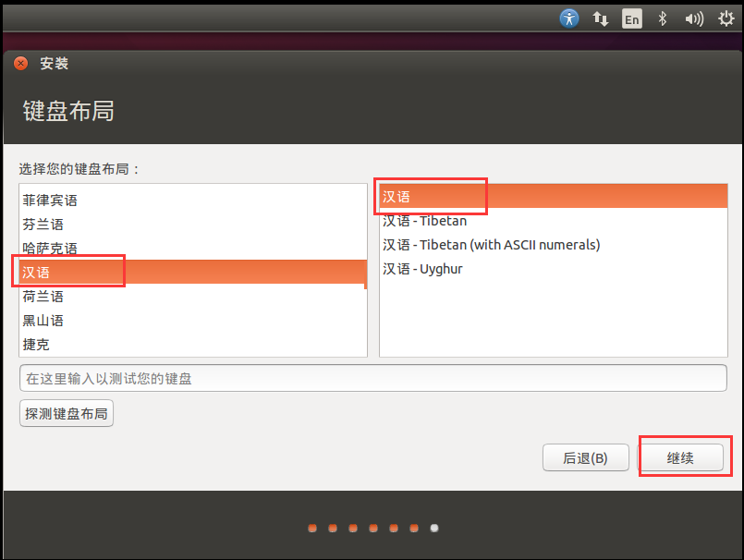Close the 安装 installer window
744x560 pixels.
click(x=21, y=63)
